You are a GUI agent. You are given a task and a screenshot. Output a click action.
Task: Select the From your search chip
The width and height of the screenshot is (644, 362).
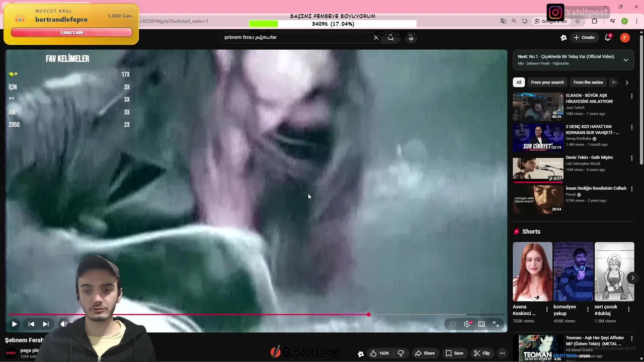tap(547, 82)
